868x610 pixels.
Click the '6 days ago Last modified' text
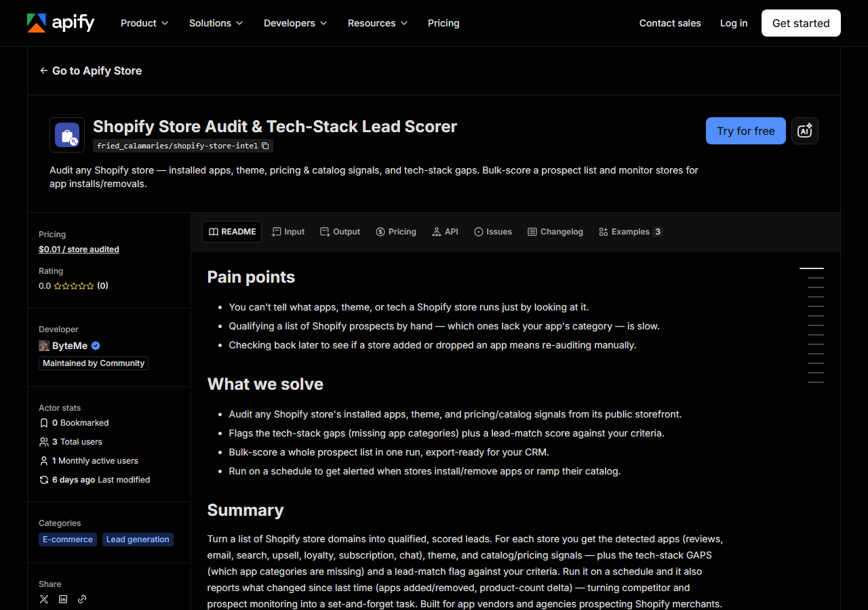101,480
